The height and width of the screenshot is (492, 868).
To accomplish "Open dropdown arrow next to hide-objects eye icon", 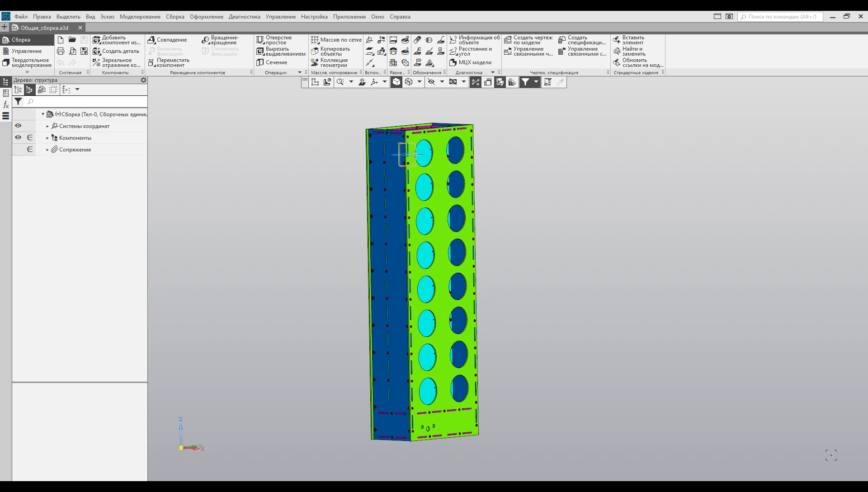I will (x=442, y=82).
